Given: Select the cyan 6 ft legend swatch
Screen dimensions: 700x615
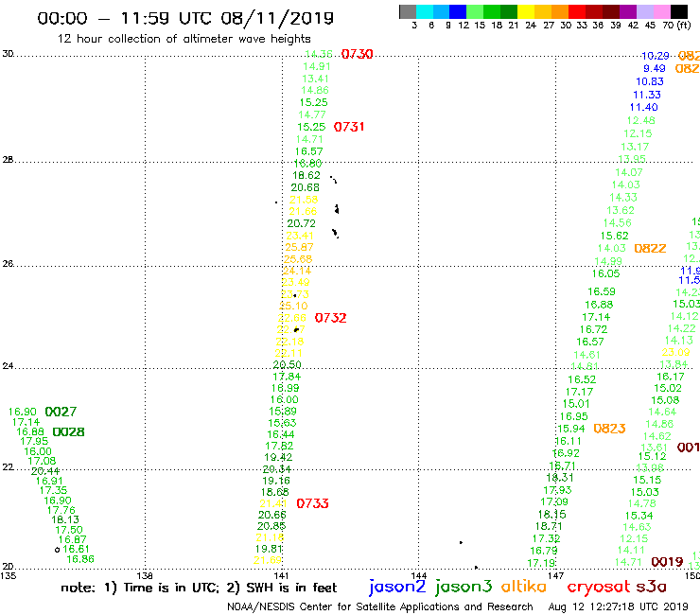Looking at the screenshot, I should pyautogui.click(x=425, y=12).
